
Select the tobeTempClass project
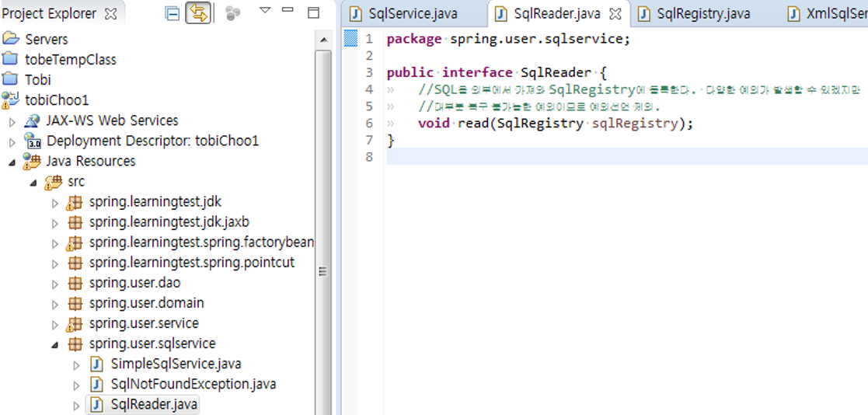[71, 59]
